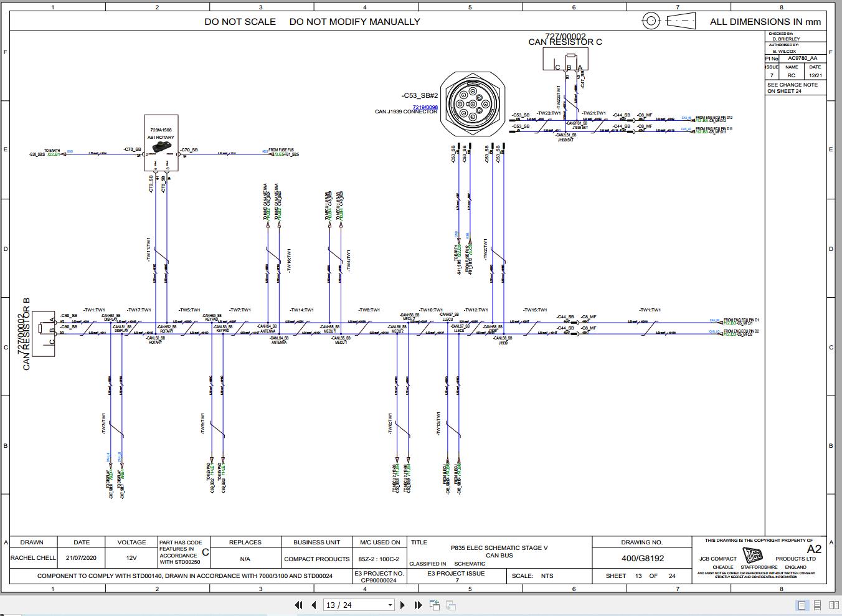Screen dimensions: 842x616
Task: Click the previous view navigation icon
Action: coord(435,605)
